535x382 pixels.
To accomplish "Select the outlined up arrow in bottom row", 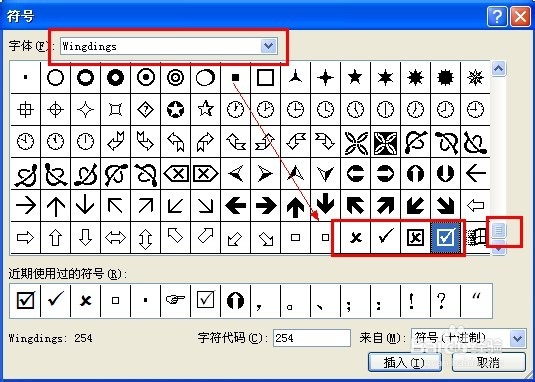I will point(55,237).
